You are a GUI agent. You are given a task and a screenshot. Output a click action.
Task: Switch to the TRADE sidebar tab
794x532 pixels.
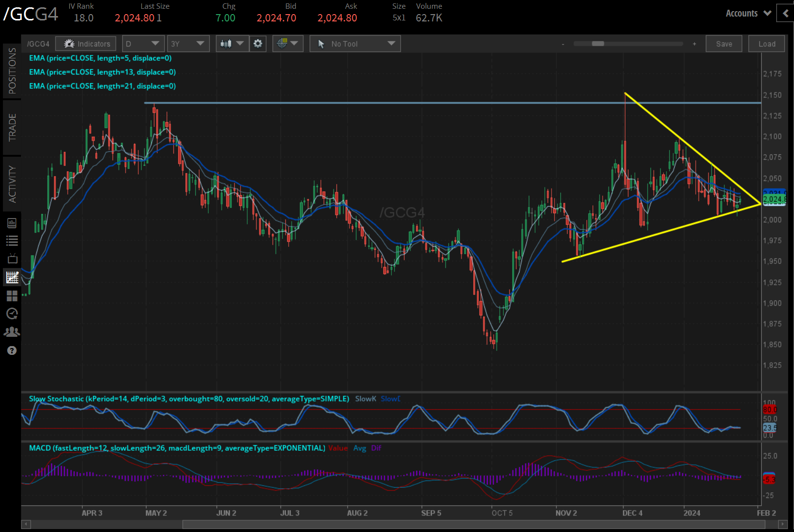coord(12,127)
